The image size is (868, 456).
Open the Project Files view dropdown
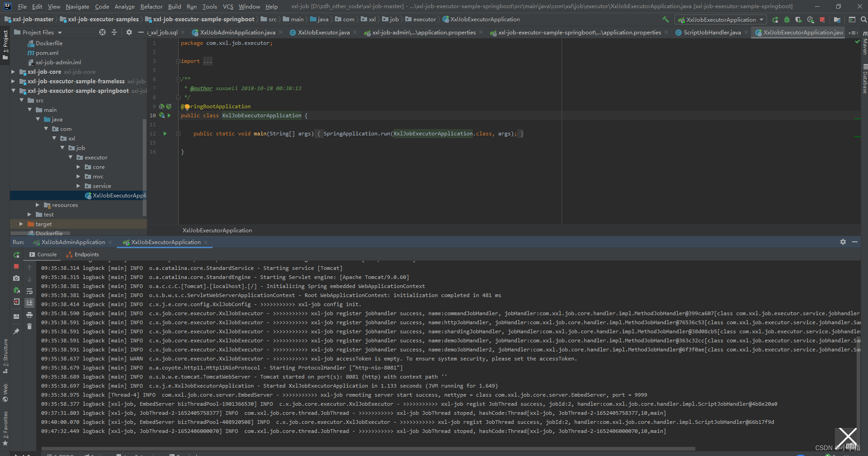tap(38, 32)
